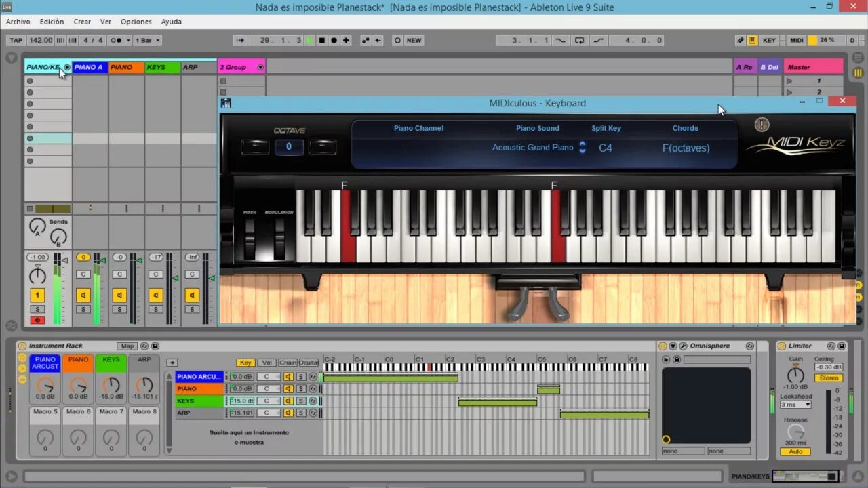Click the Follow arrow icon in transport
This screenshot has height=488, width=868.
pyautogui.click(x=241, y=40)
